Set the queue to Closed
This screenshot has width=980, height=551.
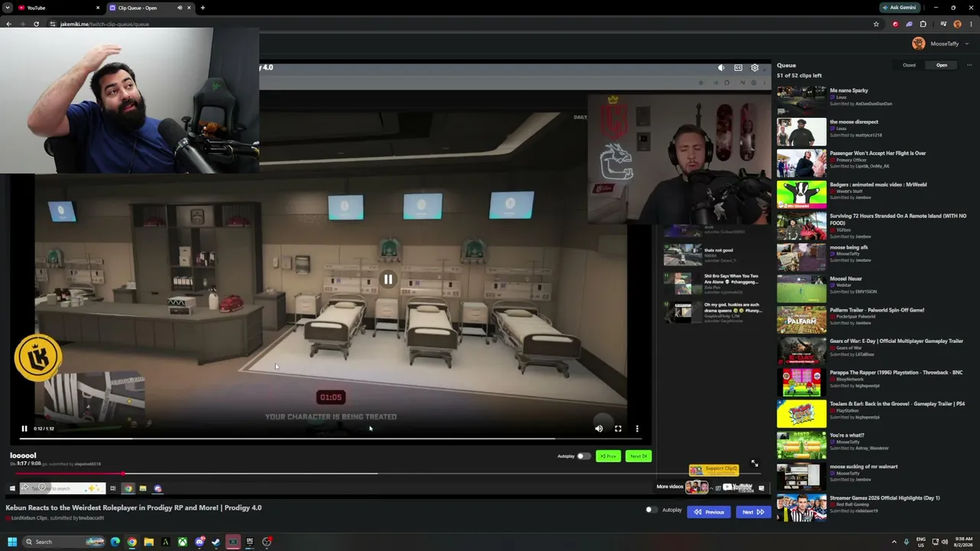[909, 65]
